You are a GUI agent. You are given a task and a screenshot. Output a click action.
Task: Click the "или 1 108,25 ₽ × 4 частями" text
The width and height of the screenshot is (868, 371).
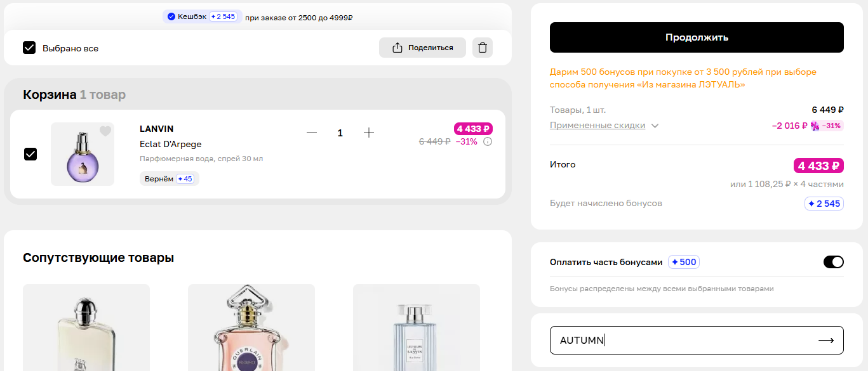787,184
